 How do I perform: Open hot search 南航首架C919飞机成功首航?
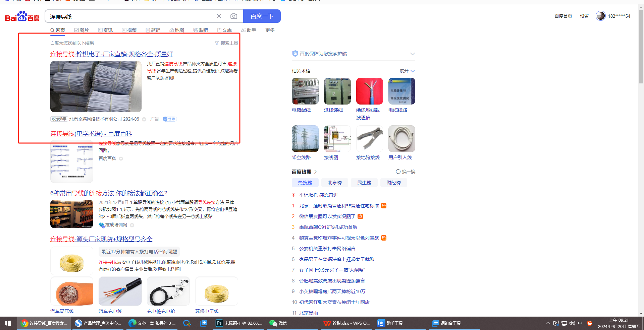[x=328, y=227]
